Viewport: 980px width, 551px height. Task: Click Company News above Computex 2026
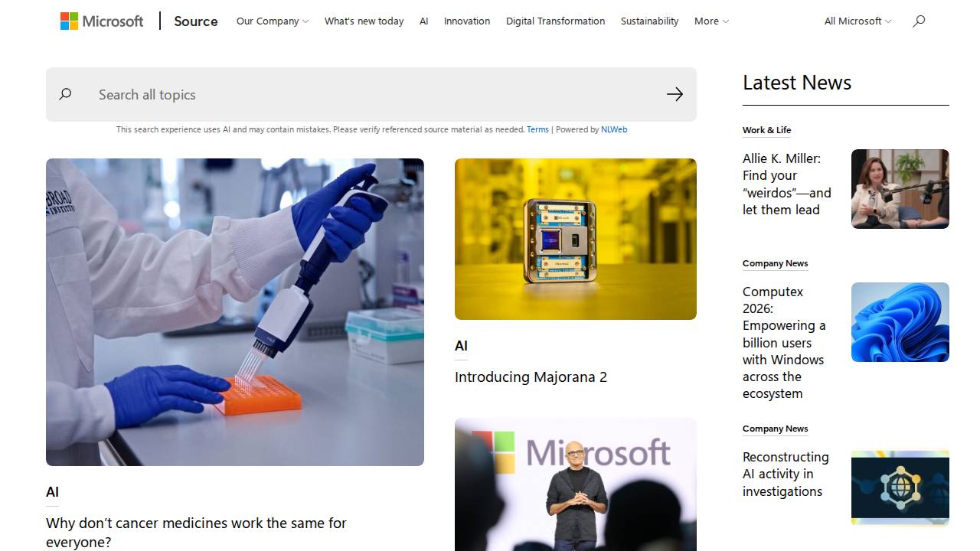(x=775, y=263)
